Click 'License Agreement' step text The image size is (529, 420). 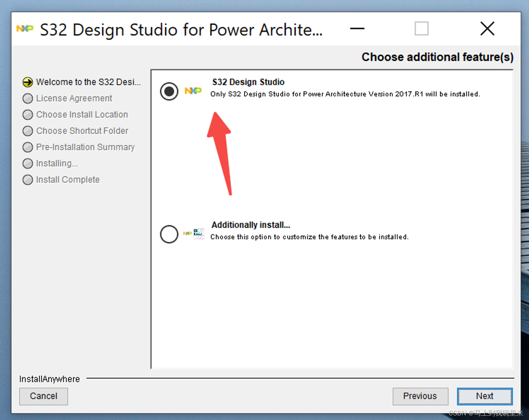(x=74, y=98)
